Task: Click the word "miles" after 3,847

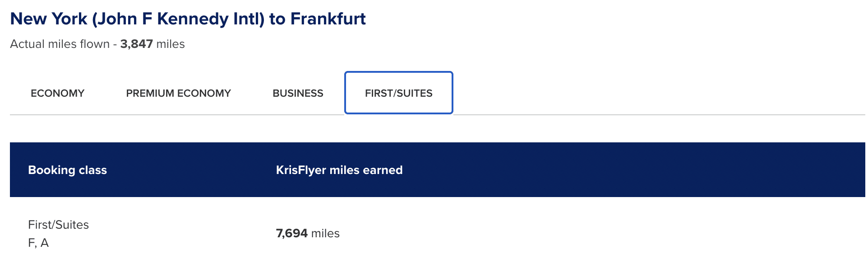Action: (x=171, y=44)
